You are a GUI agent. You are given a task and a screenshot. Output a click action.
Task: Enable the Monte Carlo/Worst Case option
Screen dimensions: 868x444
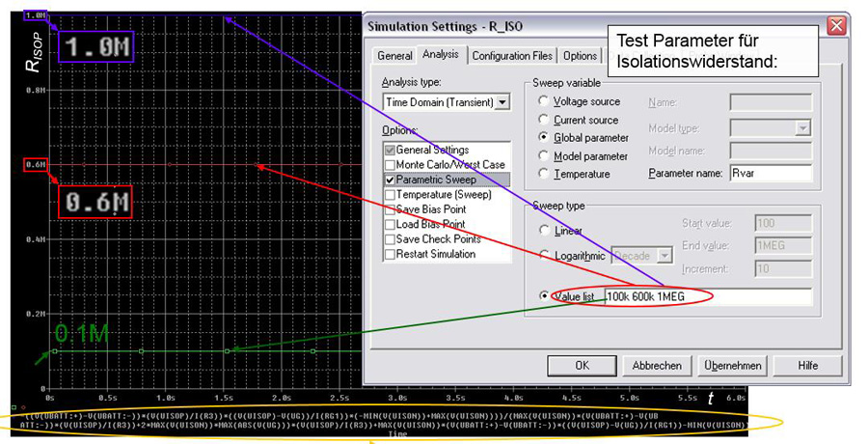[x=390, y=165]
